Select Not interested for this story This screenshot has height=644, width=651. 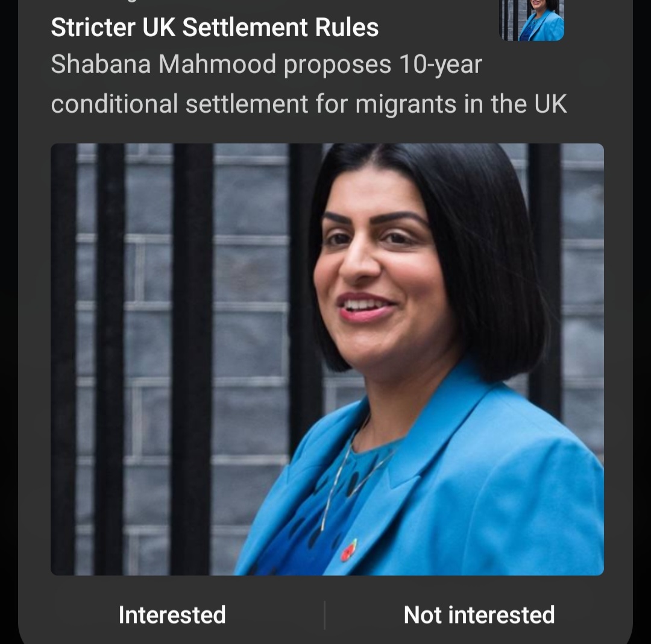[479, 614]
